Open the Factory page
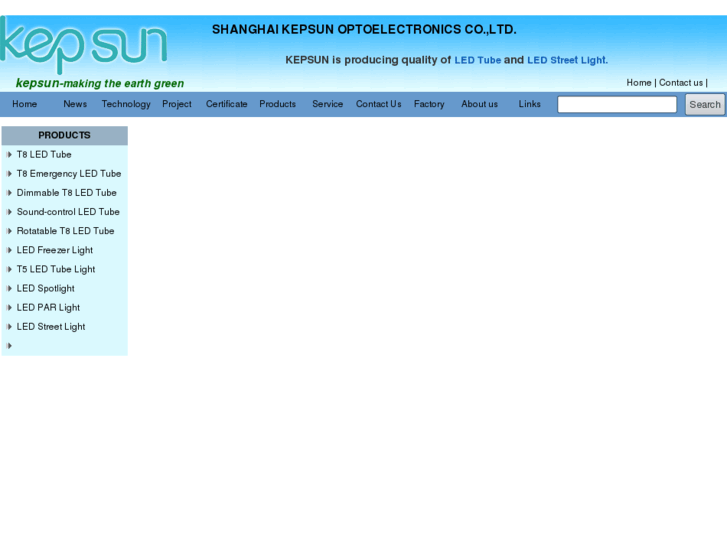This screenshot has width=727, height=545. 429,104
